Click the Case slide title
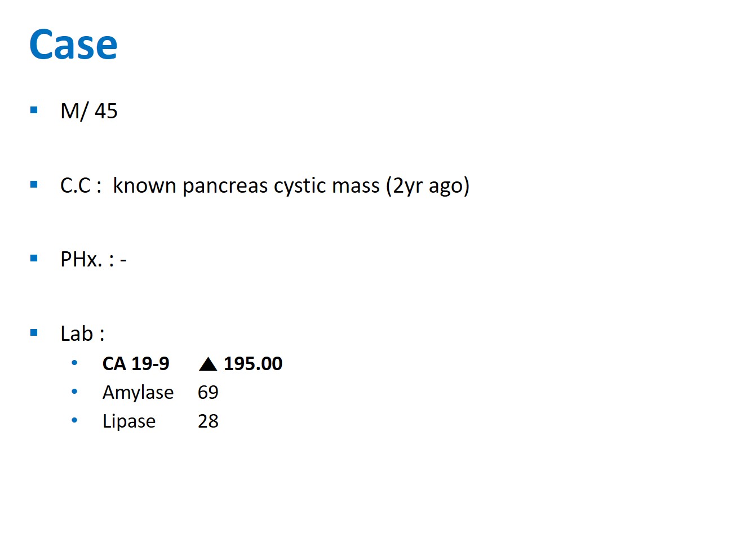This screenshot has width=749, height=560. click(73, 45)
